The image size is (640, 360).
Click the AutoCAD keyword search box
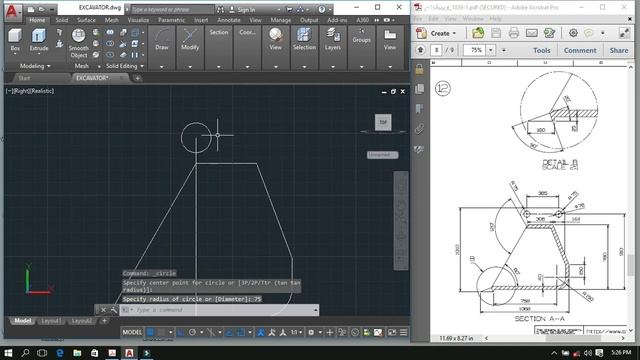(172, 9)
